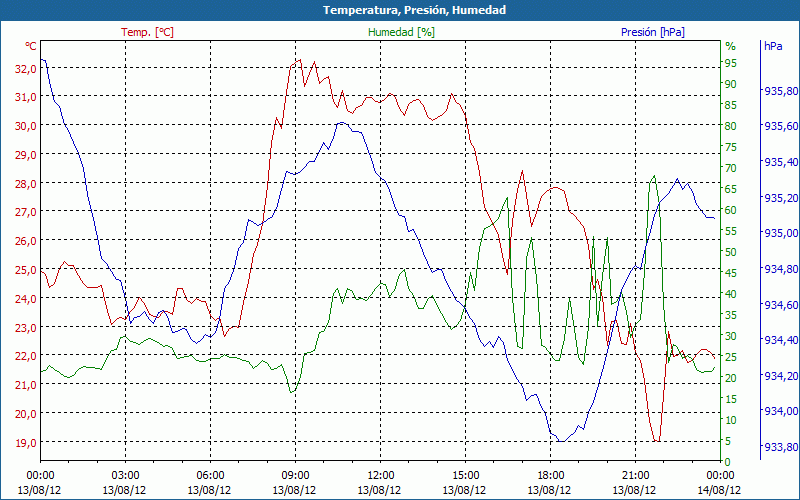Click the '935,60' pressure axis value
This screenshot has width=800, height=500.
coord(781,127)
